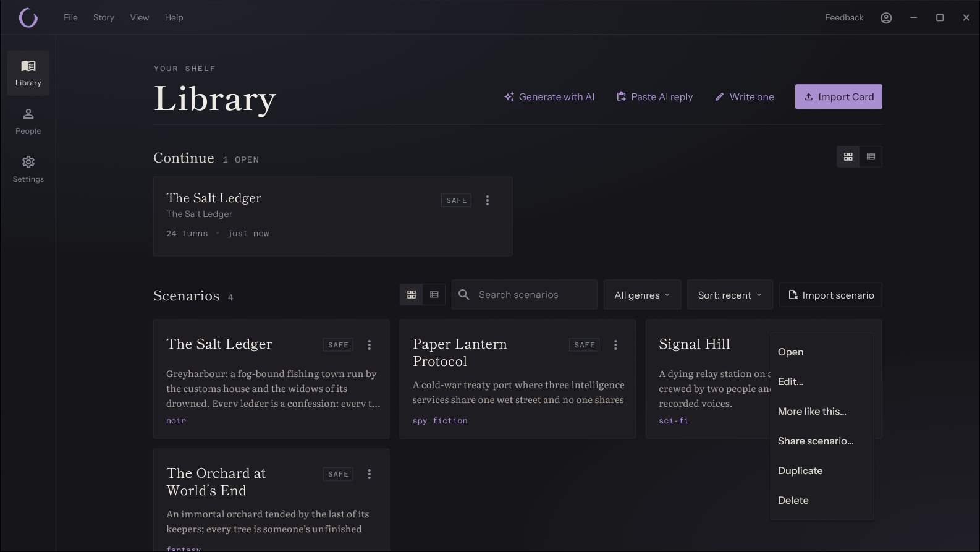This screenshot has height=552, width=980.
Task: Open the Feedback link
Action: [x=844, y=18]
